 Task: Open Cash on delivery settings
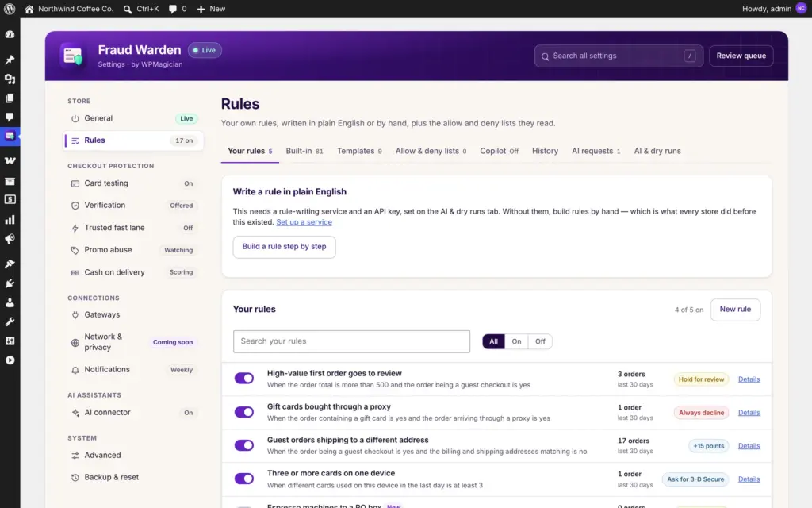[133, 273]
